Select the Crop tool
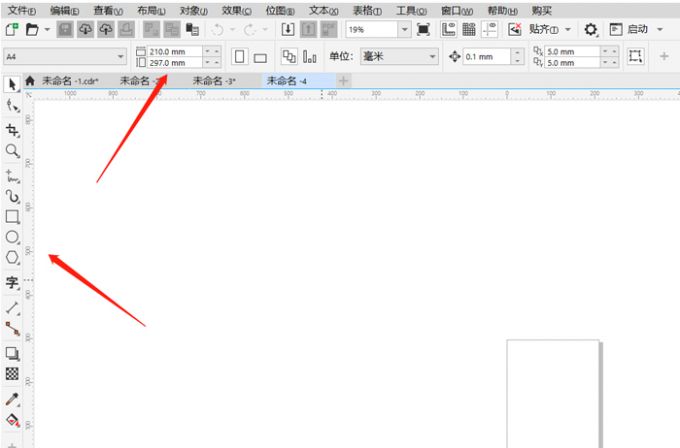The image size is (680, 448). 12,130
